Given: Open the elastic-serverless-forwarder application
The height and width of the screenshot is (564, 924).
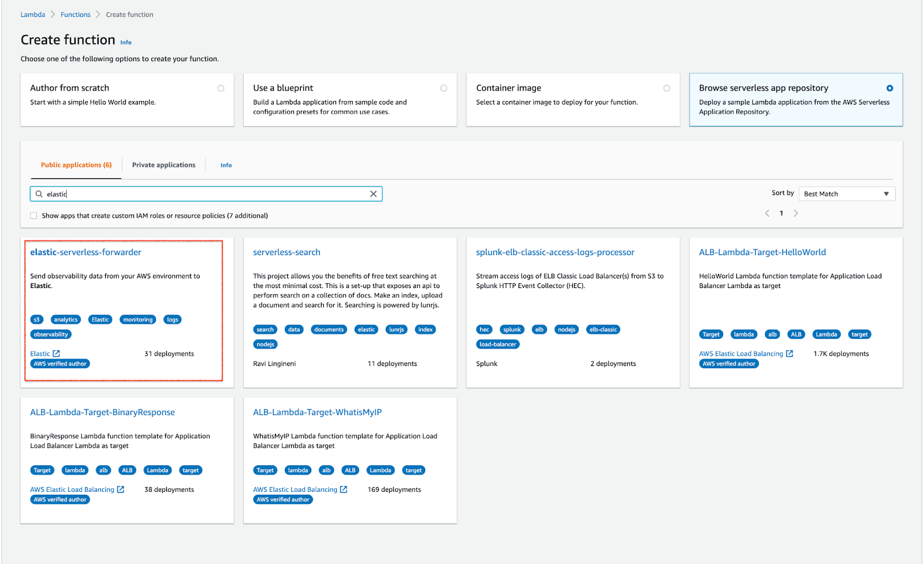Looking at the screenshot, I should (x=85, y=252).
